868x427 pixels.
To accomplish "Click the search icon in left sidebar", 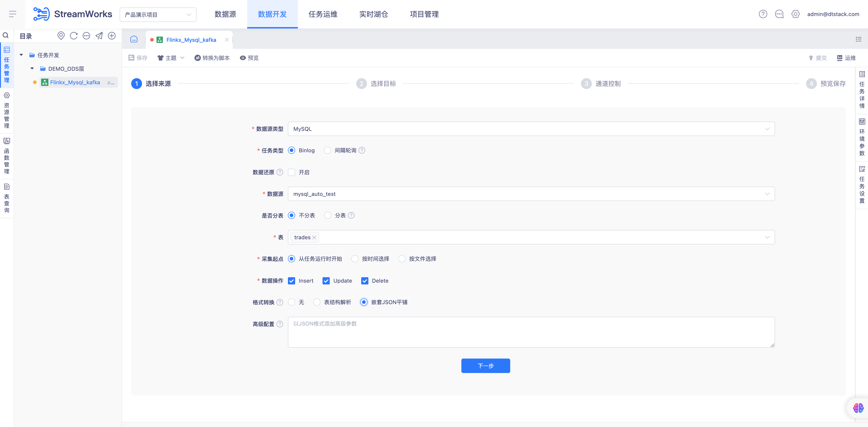I will (6, 35).
